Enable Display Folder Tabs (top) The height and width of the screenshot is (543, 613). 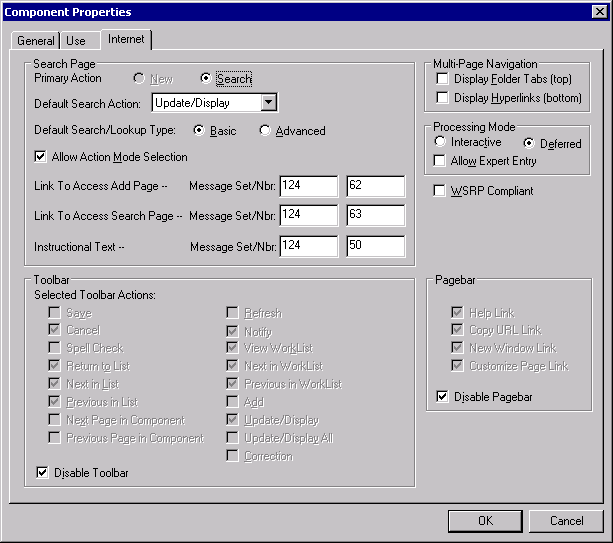tap(442, 79)
